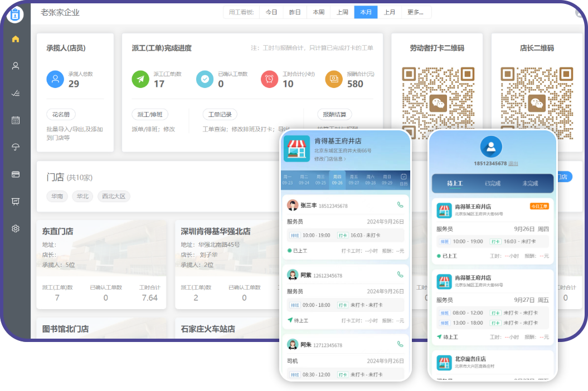Screen dimensions: 588x391
Task: Select 昨日 on the dashboard filter
Action: (x=295, y=12)
